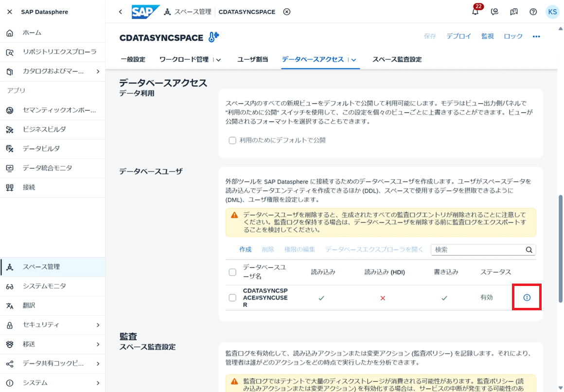564x392 pixels.
Task: Click the 権限の編集 button
Action: pyautogui.click(x=300, y=249)
